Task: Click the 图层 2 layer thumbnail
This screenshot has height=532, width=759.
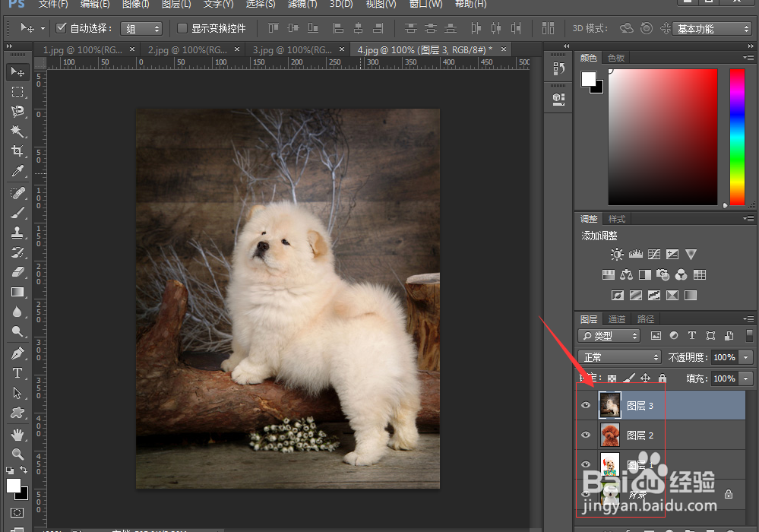Action: 610,435
